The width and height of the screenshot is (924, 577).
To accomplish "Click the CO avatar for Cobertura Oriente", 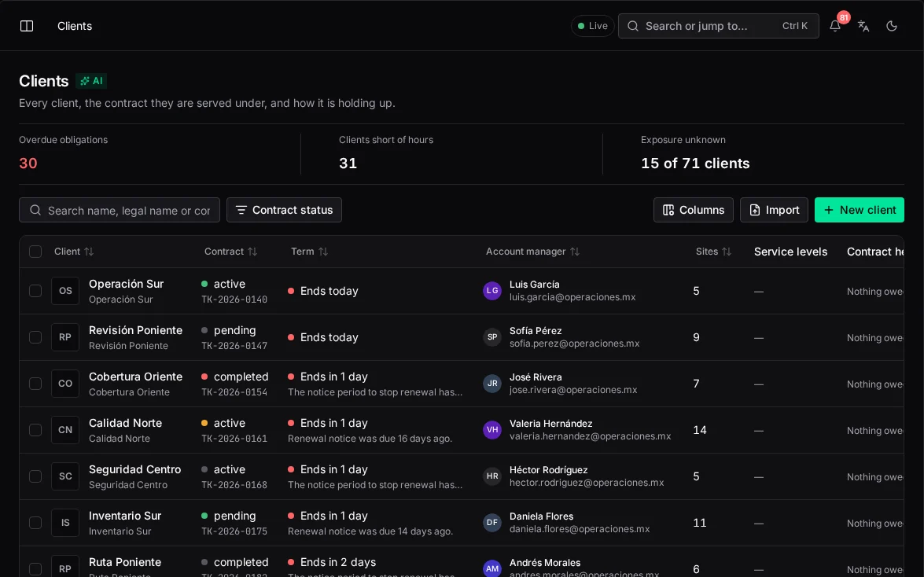I will click(65, 384).
